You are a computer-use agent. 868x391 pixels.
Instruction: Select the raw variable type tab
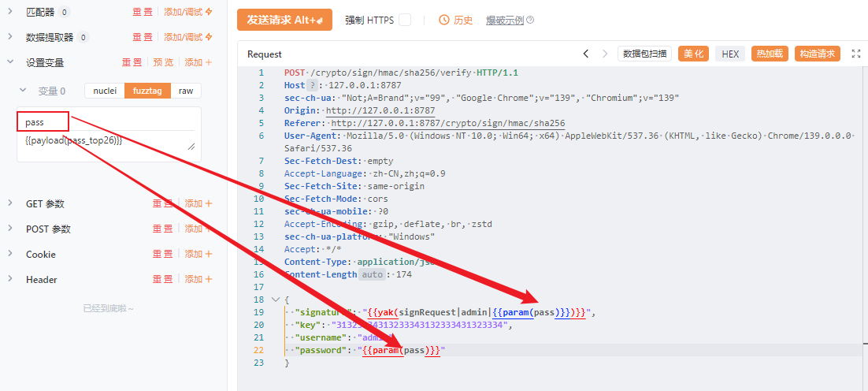[186, 91]
